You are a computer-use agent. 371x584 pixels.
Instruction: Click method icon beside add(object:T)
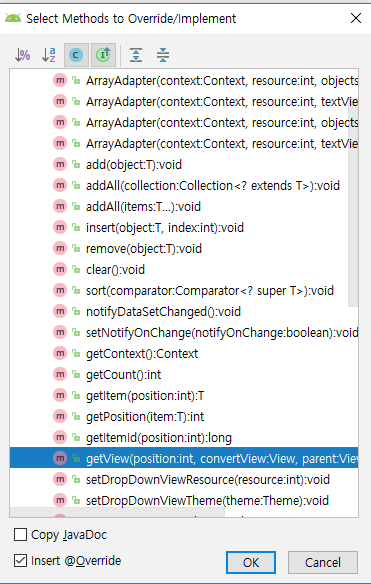pos(60,164)
